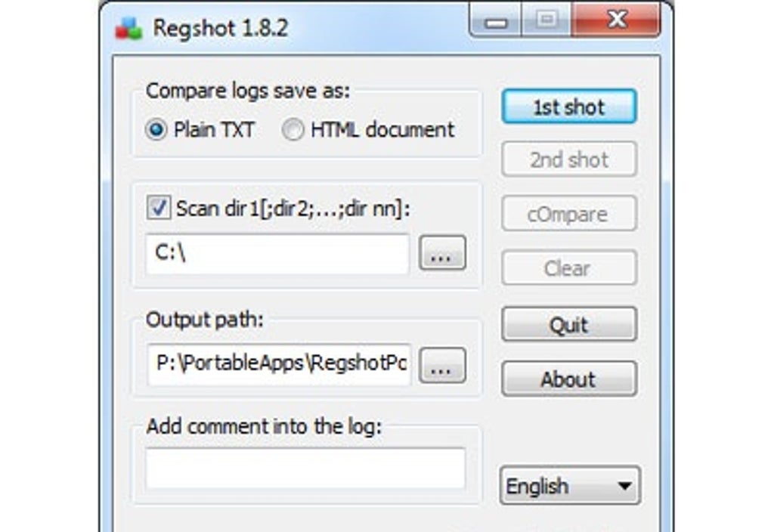Click the dropdown arrow next to English
The height and width of the screenshot is (532, 771).
click(x=624, y=486)
